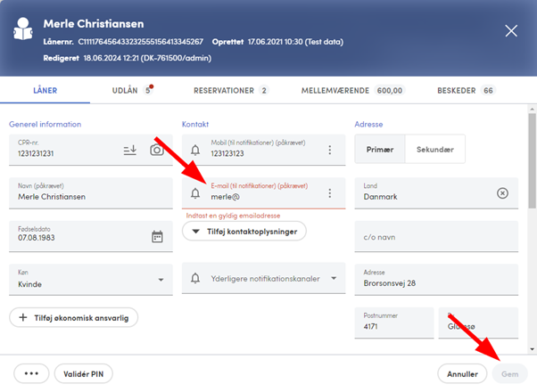Click the Mobil number input field
The width and height of the screenshot is (537, 392).
(x=266, y=150)
